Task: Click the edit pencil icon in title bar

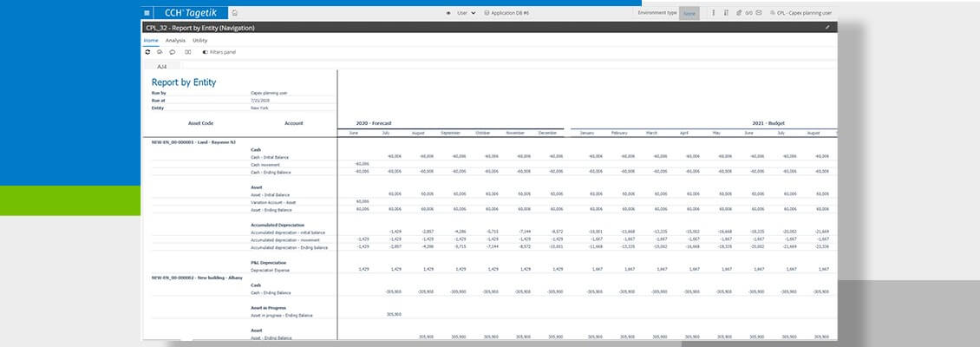Action: (827, 28)
